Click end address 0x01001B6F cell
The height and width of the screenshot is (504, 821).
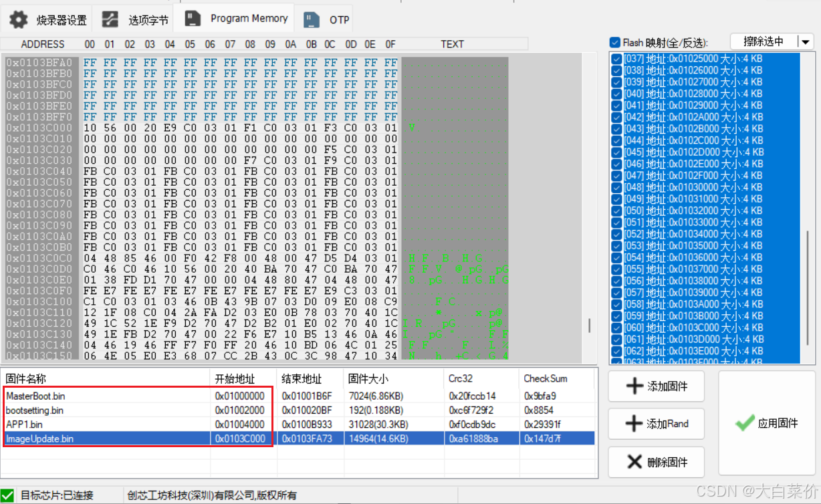pos(307,396)
